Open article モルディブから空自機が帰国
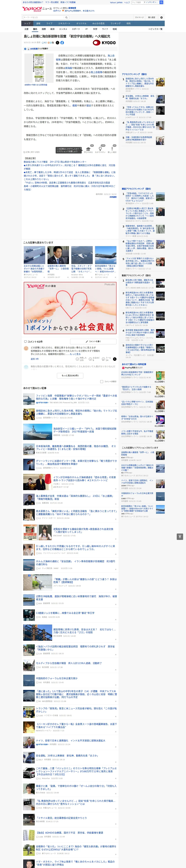This screenshot has height=868, width=186. (69, 663)
